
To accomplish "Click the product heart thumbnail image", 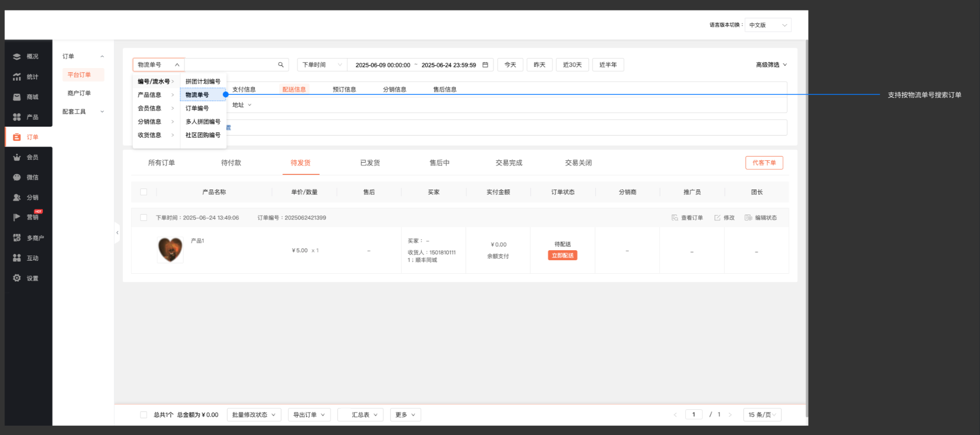I will pos(170,250).
